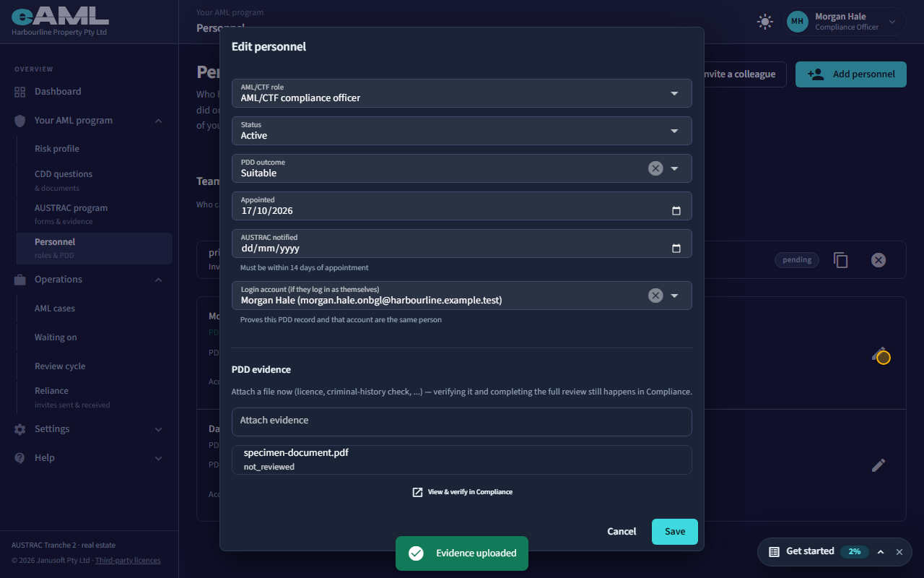Screen dimensions: 924x578
Task: Click the Dashboard grid icon
Action: coord(20,92)
